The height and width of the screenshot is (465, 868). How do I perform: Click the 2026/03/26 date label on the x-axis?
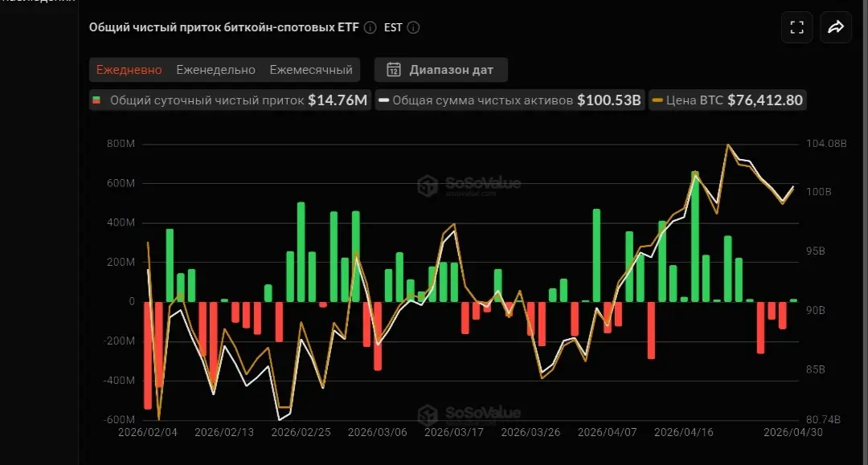click(x=531, y=432)
